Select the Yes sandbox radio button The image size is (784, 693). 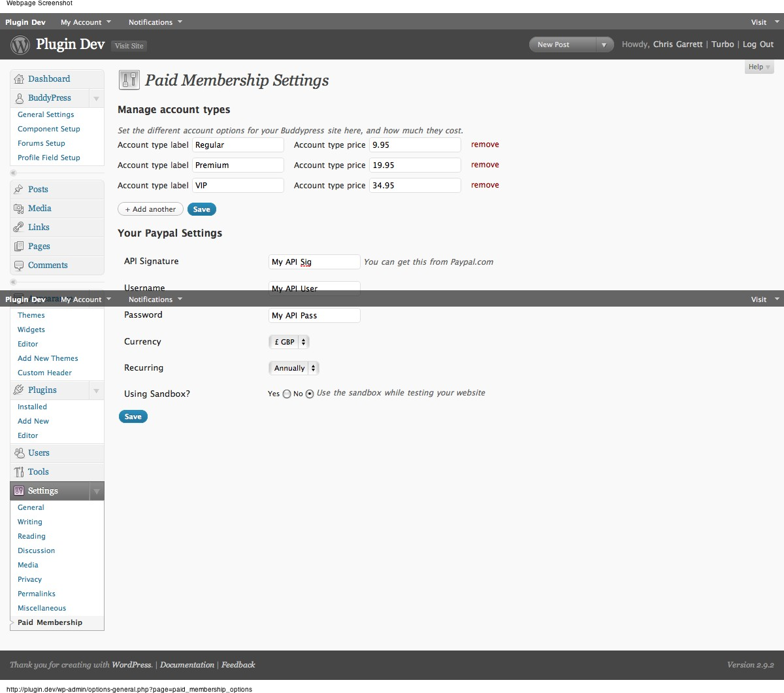pyautogui.click(x=286, y=394)
